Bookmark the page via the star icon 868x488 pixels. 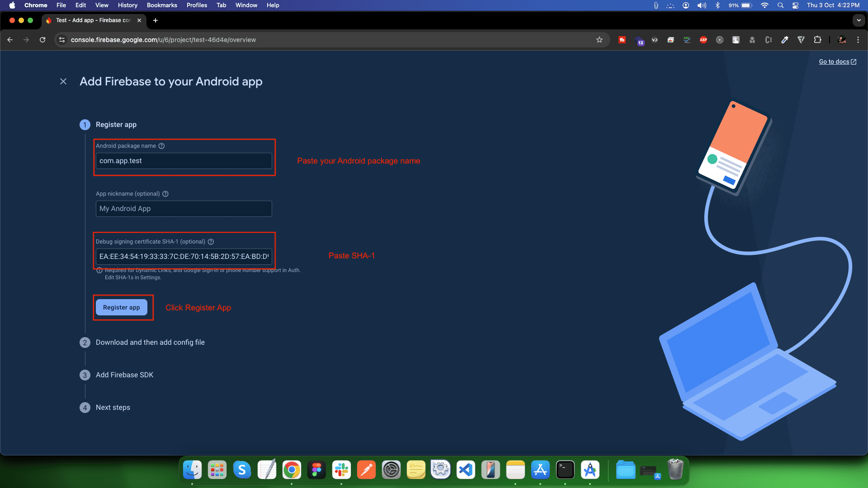pyautogui.click(x=599, y=40)
